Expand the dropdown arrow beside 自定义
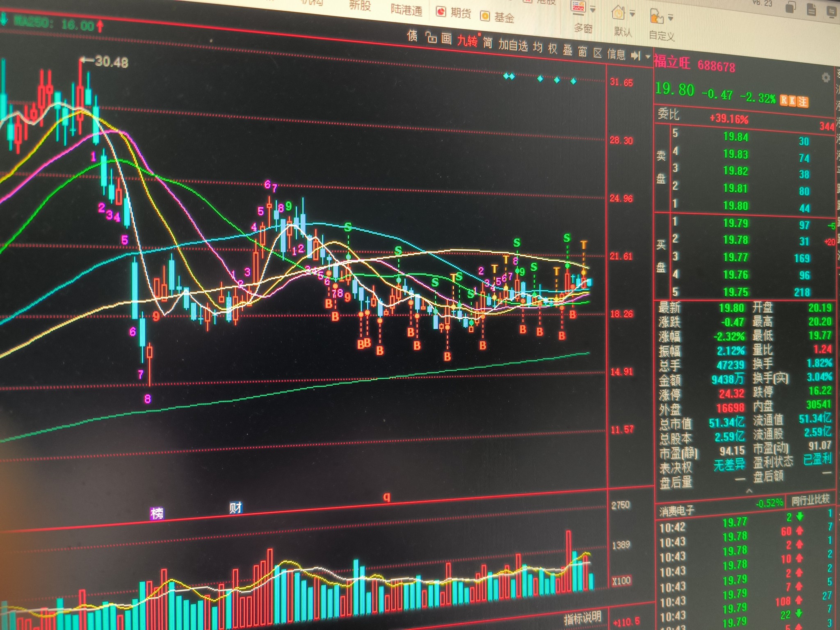 pos(671,18)
